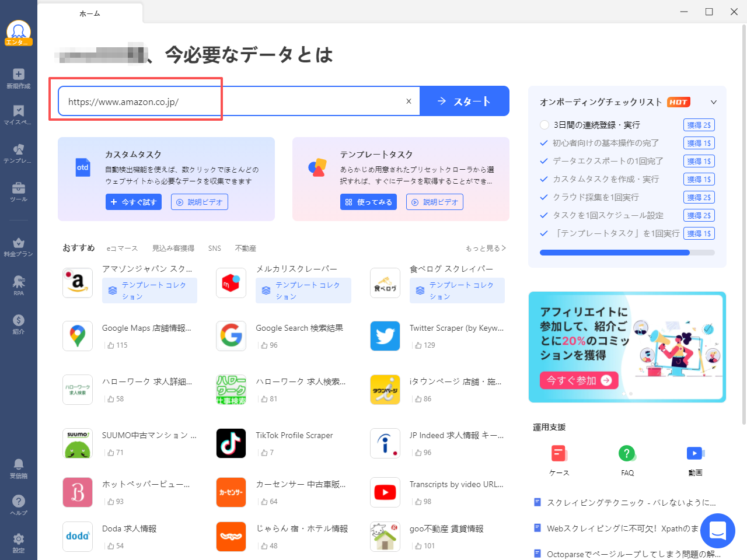The height and width of the screenshot is (560, 747).
Task: Switch to the ホーム tab
Action: (x=89, y=12)
